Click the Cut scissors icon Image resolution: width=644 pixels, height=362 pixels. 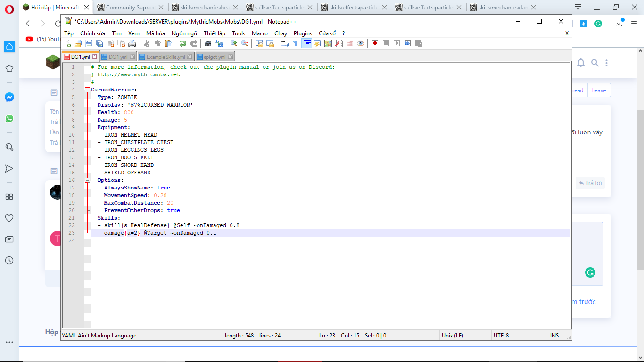147,43
